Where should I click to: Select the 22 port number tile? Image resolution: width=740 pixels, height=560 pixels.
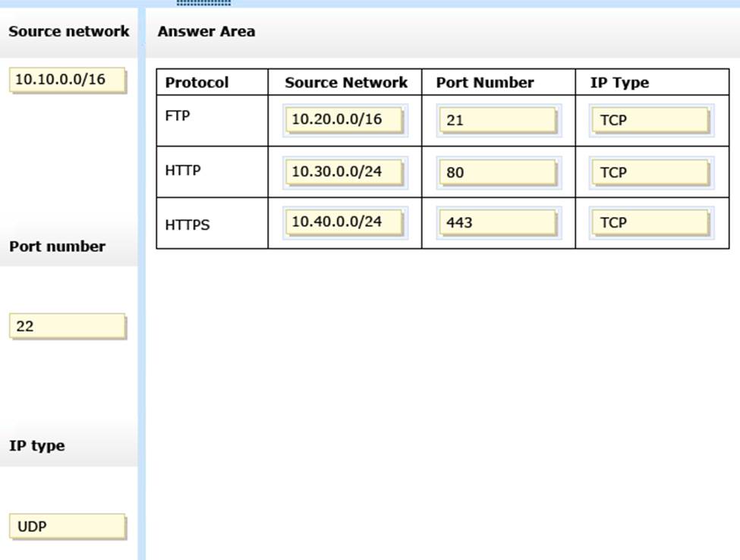(67, 326)
